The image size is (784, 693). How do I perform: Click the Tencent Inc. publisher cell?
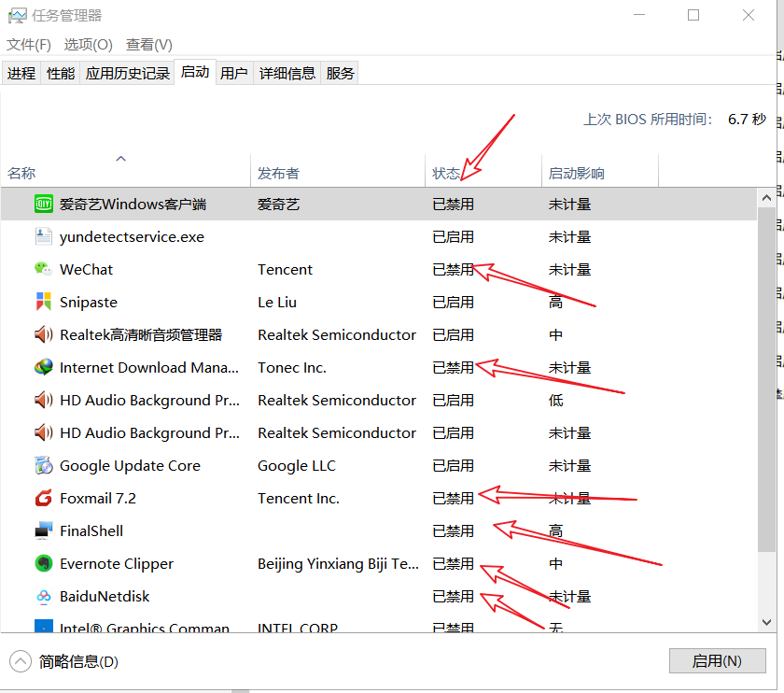299,498
